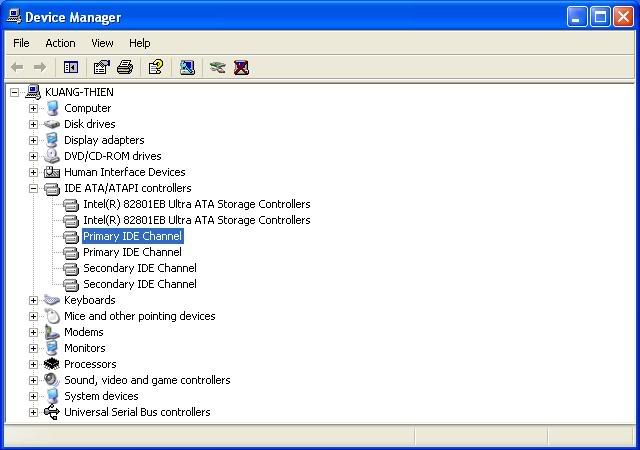Select the Human Interface Devices label
Screen dimensions: 640x450
(124, 172)
